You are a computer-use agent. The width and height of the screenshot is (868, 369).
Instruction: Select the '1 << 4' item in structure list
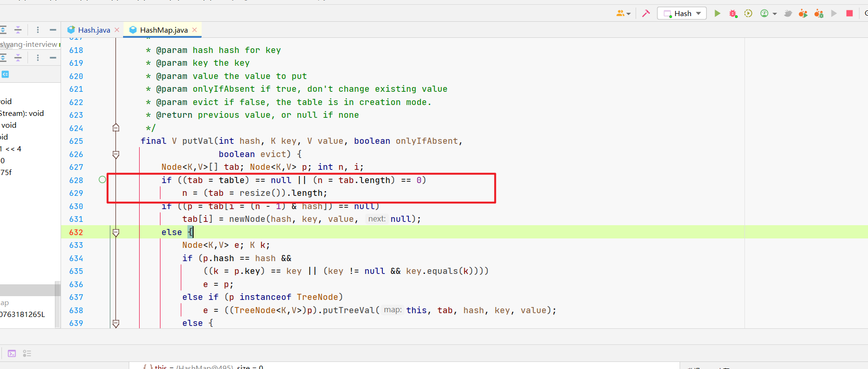point(11,149)
